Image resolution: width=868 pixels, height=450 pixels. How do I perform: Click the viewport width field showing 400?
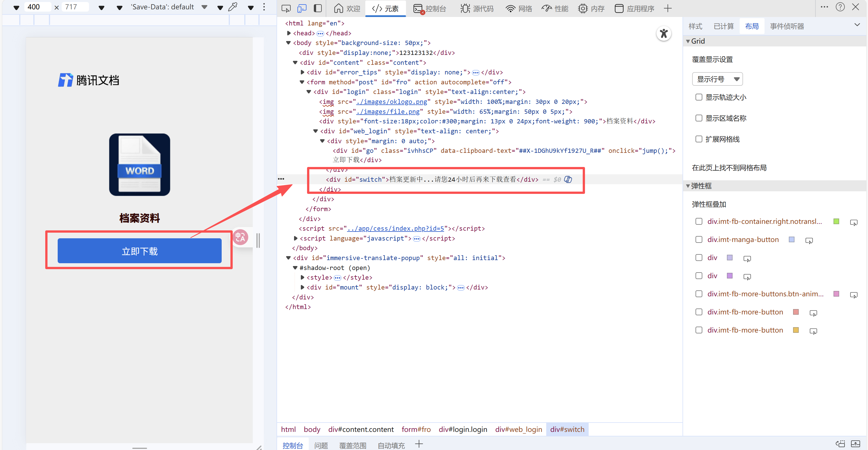tap(37, 7)
